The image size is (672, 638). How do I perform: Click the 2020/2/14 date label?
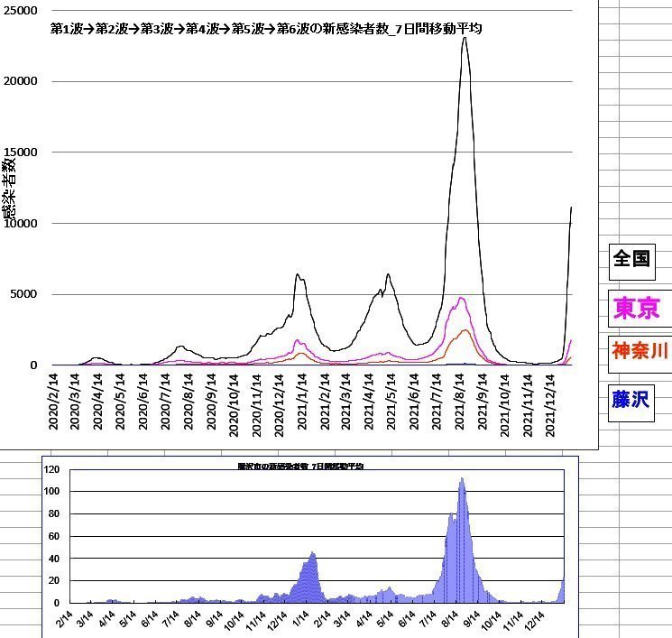click(53, 402)
